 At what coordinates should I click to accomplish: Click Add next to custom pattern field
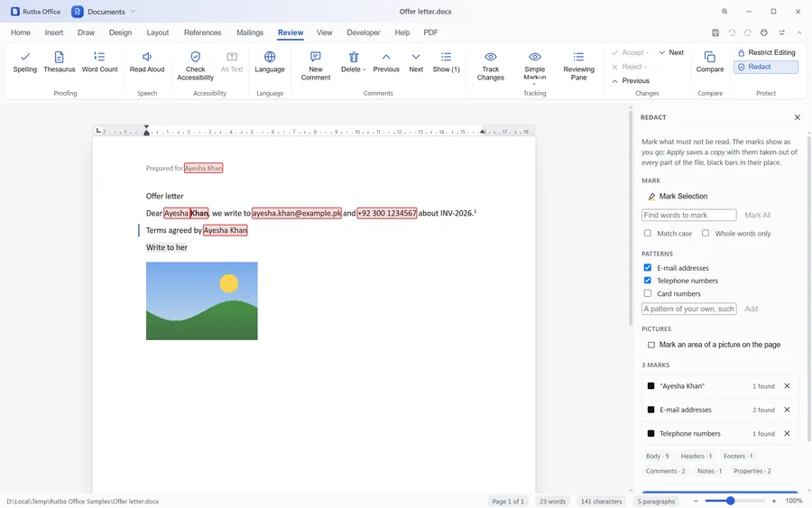[x=751, y=309]
